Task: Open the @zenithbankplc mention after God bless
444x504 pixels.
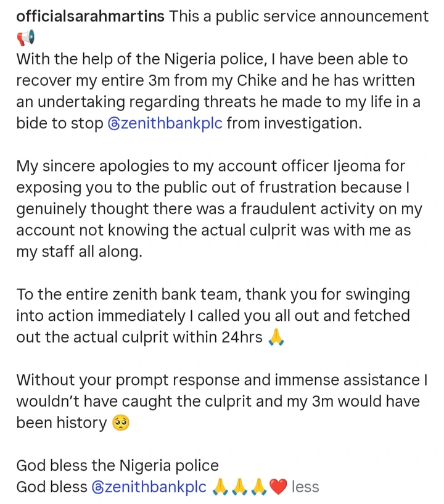Action: coord(149,487)
